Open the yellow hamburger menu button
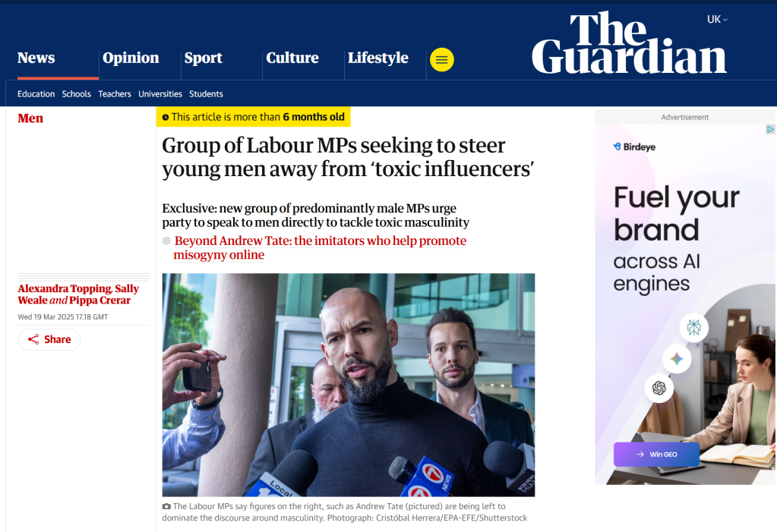777x532 pixels. (x=441, y=59)
